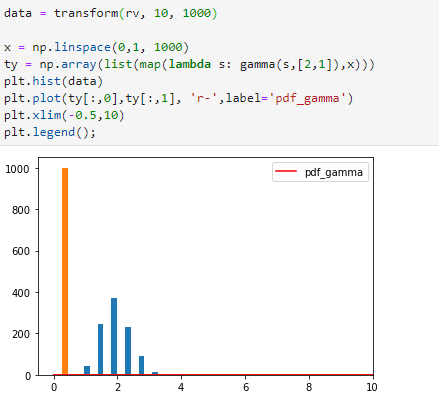Click the y-axis label 400

click(x=21, y=293)
